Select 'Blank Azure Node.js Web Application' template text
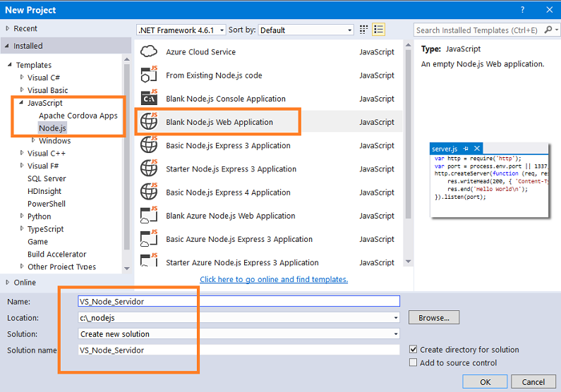Screen dimensions: 561x392 [231, 216]
